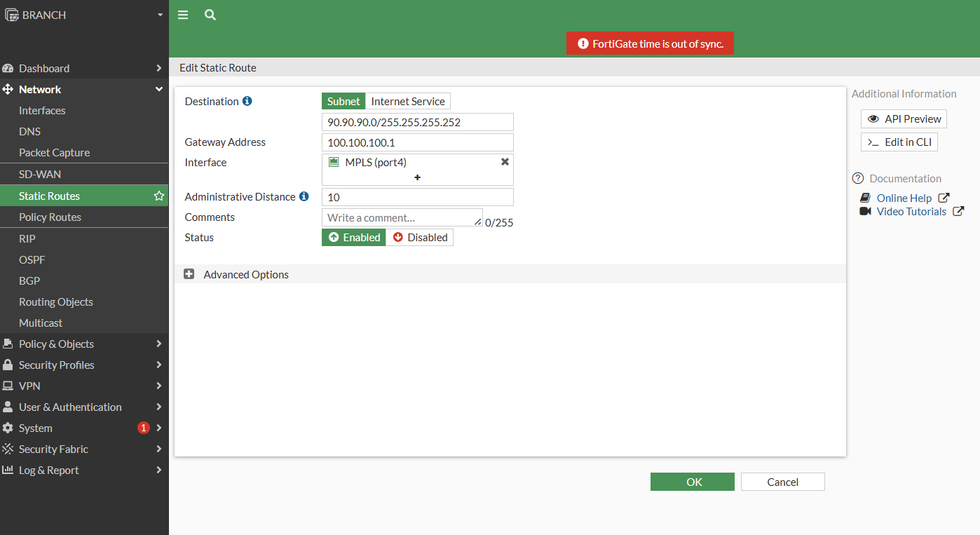Click the System notification badge
The image size is (980, 535).
[x=144, y=428]
